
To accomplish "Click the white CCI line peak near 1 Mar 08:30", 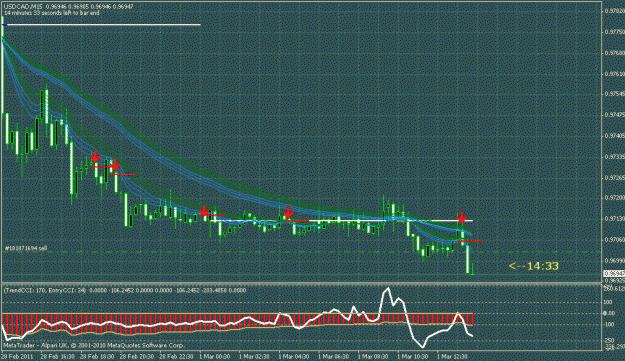I will 387,288.
